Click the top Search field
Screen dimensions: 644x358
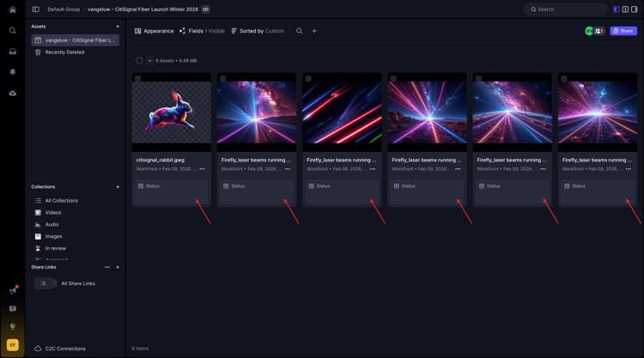(x=566, y=9)
